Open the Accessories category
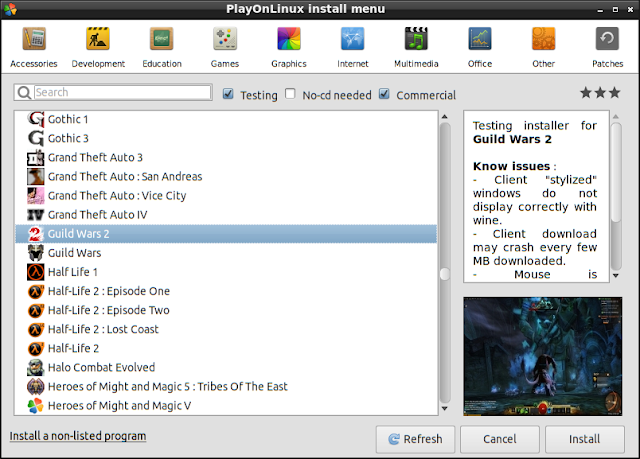 [x=34, y=47]
